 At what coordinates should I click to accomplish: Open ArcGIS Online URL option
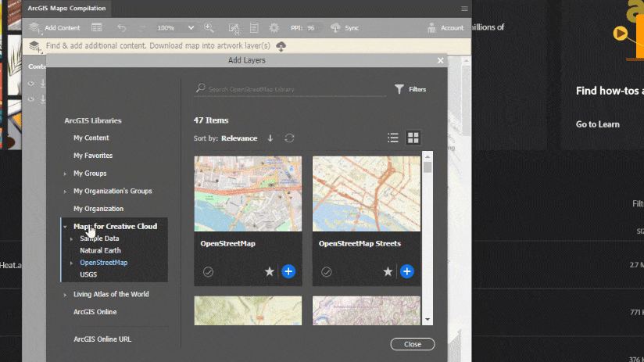coord(102,339)
